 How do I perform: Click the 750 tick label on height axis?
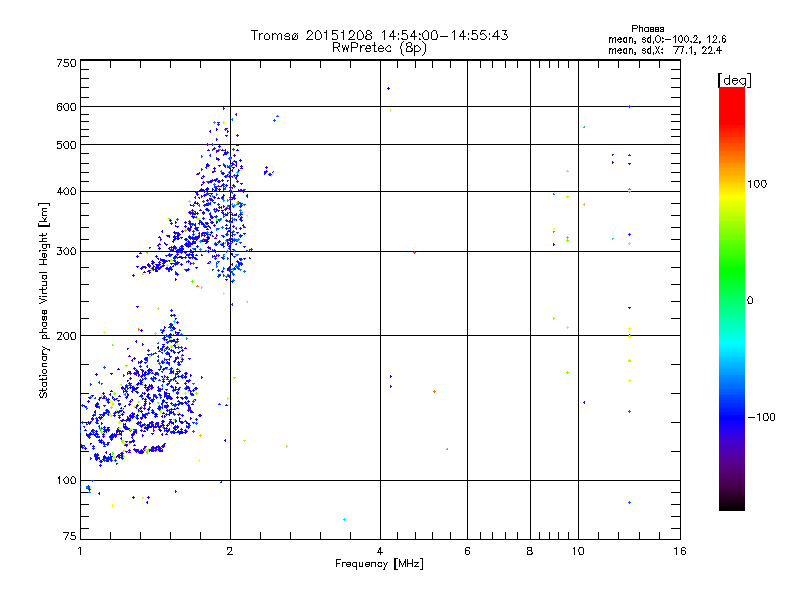point(66,63)
